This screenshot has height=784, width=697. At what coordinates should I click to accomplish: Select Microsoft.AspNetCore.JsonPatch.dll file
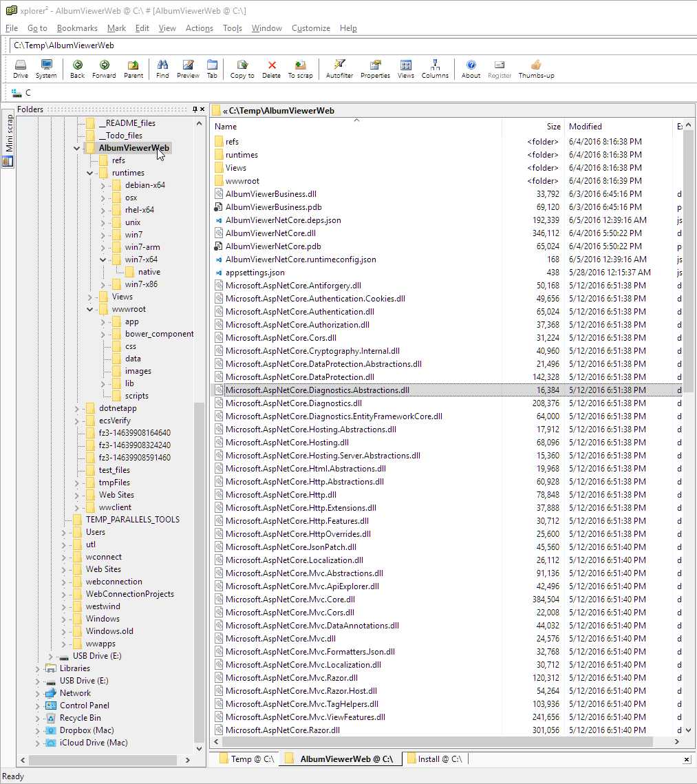pyautogui.click(x=291, y=547)
